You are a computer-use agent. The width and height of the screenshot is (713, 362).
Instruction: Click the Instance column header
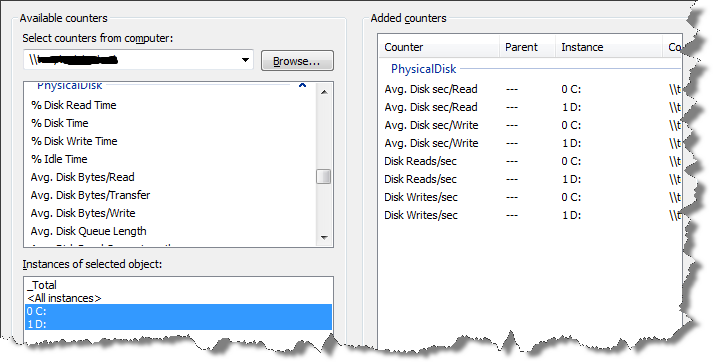click(608, 47)
